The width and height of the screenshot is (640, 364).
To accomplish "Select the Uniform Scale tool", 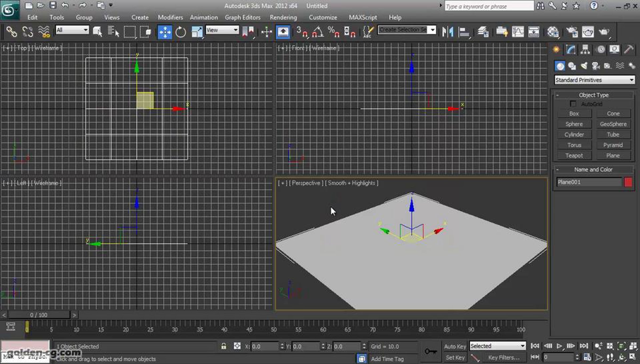I will coord(197,32).
